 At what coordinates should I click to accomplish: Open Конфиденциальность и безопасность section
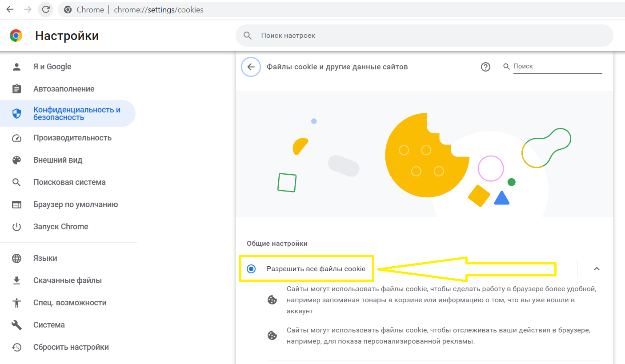[68, 113]
